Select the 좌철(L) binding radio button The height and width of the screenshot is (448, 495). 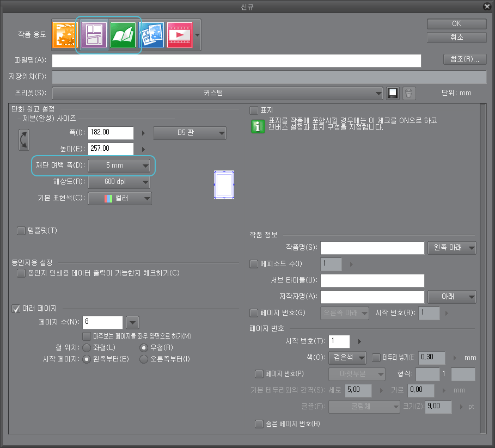pyautogui.click(x=86, y=347)
